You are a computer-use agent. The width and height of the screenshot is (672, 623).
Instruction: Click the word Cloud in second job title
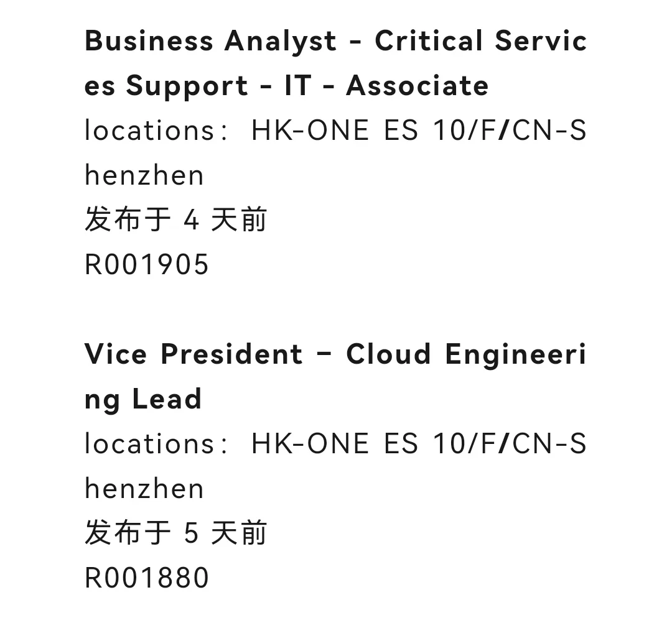click(x=388, y=354)
